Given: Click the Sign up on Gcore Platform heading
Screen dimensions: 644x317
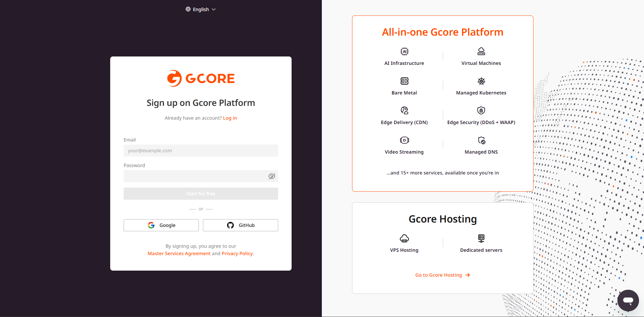Looking at the screenshot, I should (201, 103).
